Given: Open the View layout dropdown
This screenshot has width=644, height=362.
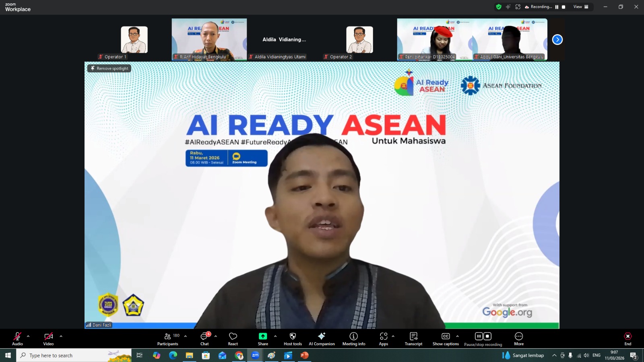Looking at the screenshot, I should (581, 7).
